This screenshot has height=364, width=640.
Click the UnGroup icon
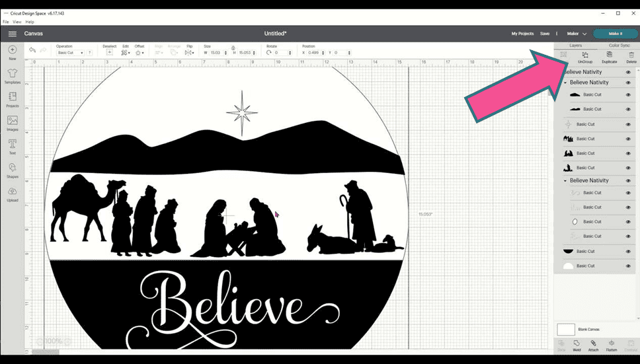pos(585,55)
